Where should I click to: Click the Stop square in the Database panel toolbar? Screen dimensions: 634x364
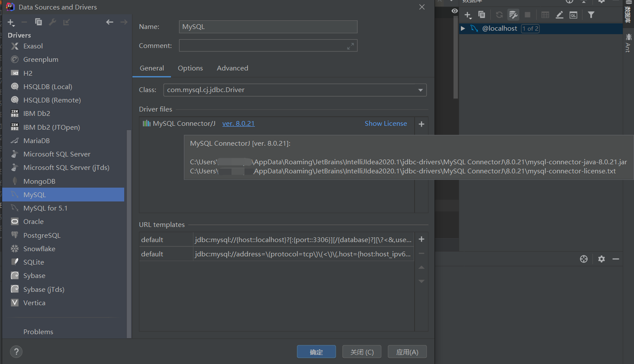click(528, 15)
